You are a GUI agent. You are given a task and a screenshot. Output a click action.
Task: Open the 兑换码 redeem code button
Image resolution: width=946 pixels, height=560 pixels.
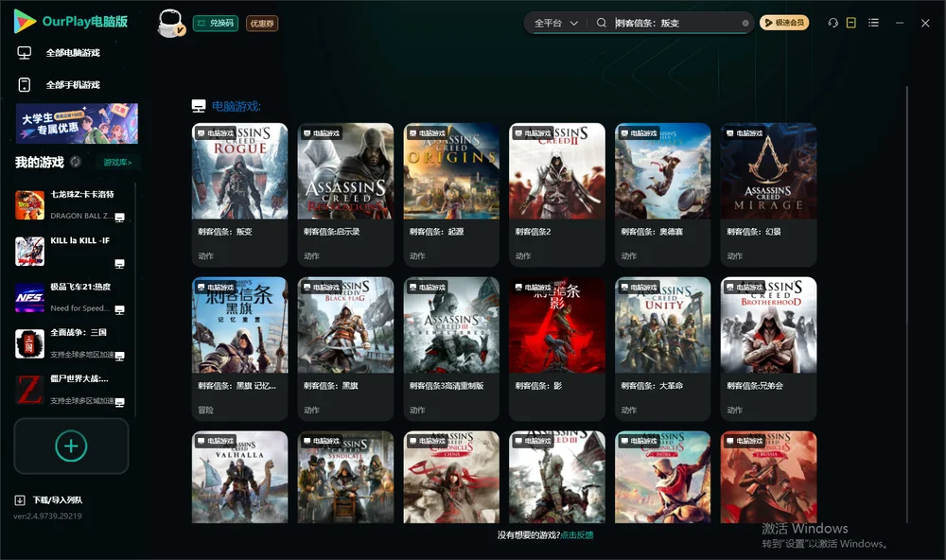click(216, 23)
